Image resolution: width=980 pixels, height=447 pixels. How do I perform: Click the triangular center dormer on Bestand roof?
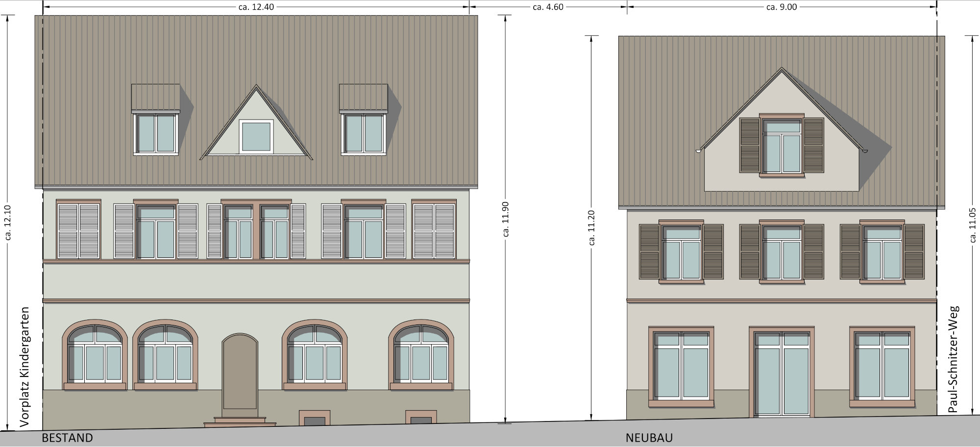(x=256, y=122)
